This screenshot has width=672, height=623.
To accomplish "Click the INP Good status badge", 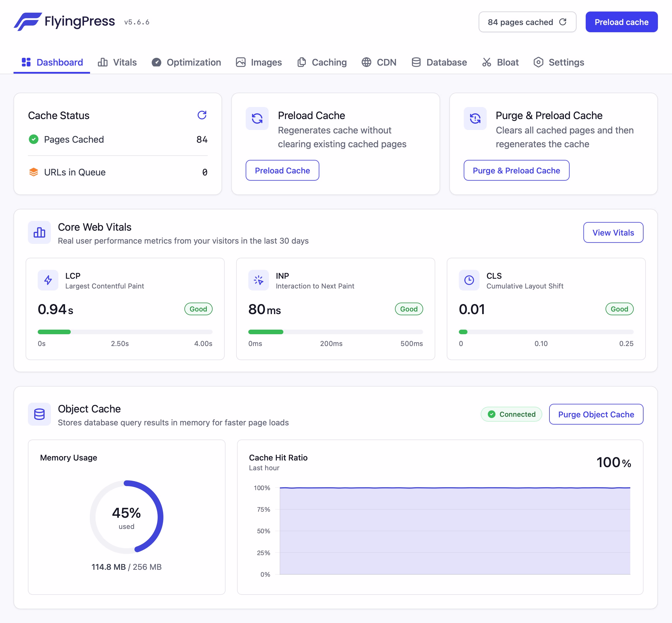I will [x=409, y=309].
